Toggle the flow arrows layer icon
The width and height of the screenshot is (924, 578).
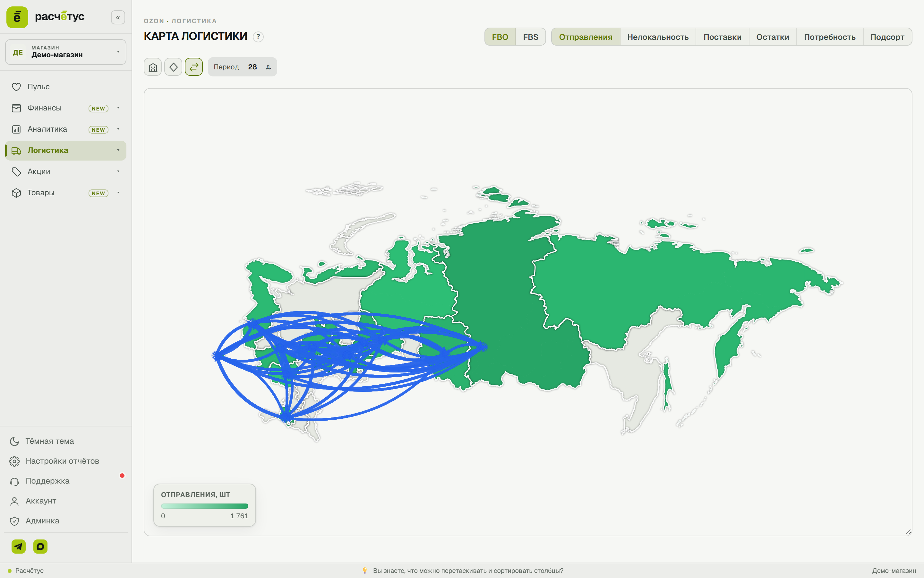click(194, 67)
